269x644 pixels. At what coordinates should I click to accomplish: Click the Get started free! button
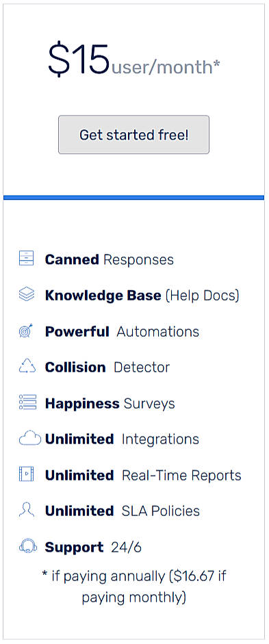[x=133, y=135]
